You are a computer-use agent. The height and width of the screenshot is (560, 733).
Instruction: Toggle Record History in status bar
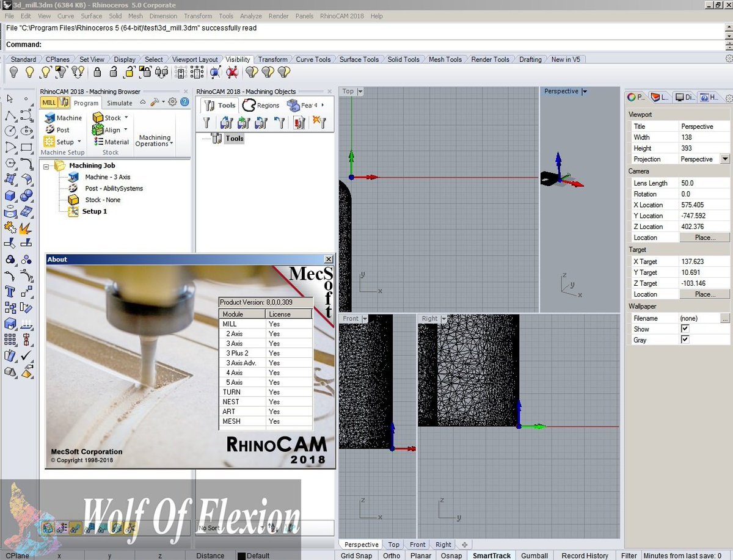click(585, 555)
